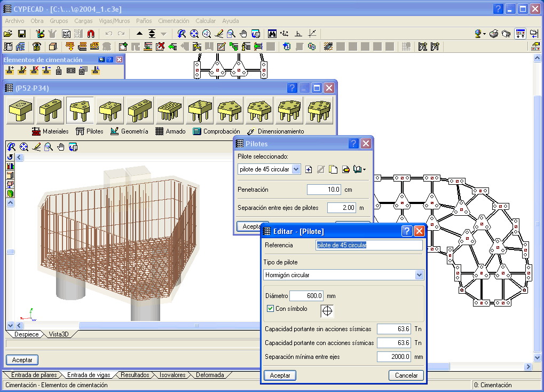Click Cancelar in Editar Pilote dialog
Image resolution: width=544 pixels, height=392 pixels.
click(x=406, y=375)
